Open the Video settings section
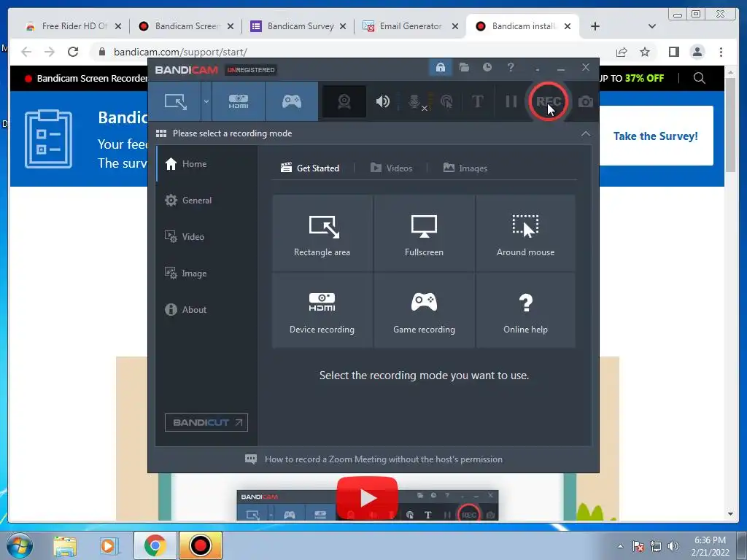This screenshot has width=747, height=560. click(x=206, y=237)
